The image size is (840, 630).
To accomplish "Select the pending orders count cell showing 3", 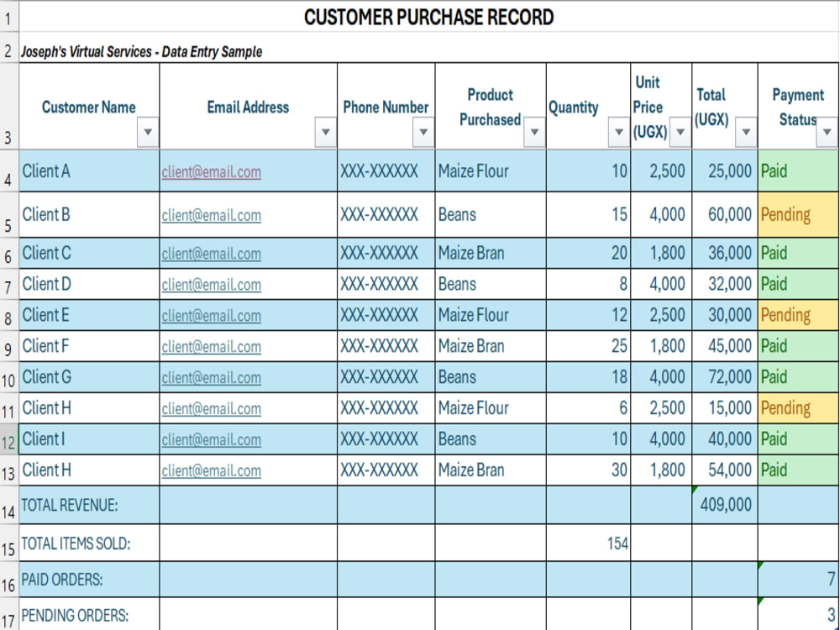I will (x=799, y=615).
